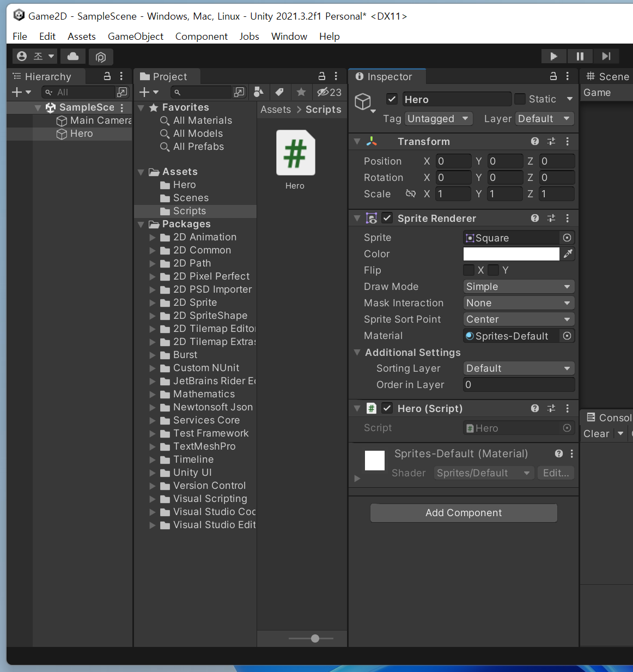
Task: Disable the Hero Script component
Action: 387,408
